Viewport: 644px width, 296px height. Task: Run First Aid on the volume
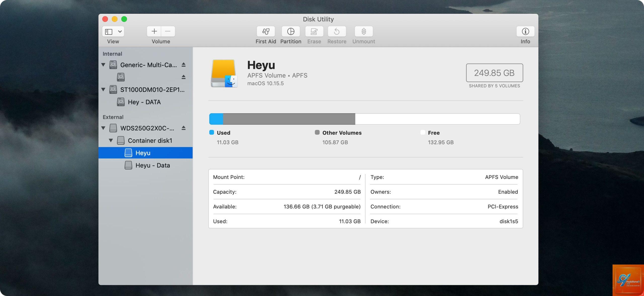tap(266, 31)
